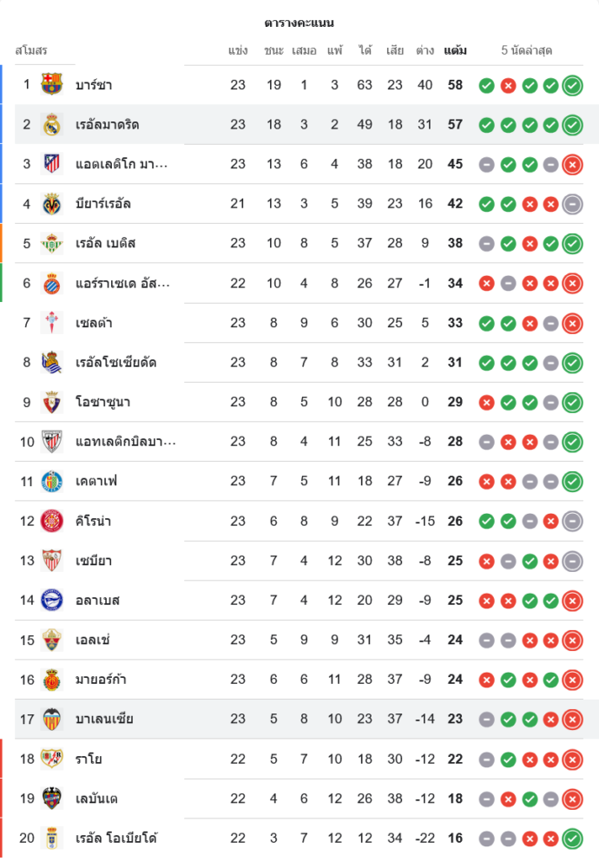Click the แข่ง matches played column header

pyautogui.click(x=238, y=50)
